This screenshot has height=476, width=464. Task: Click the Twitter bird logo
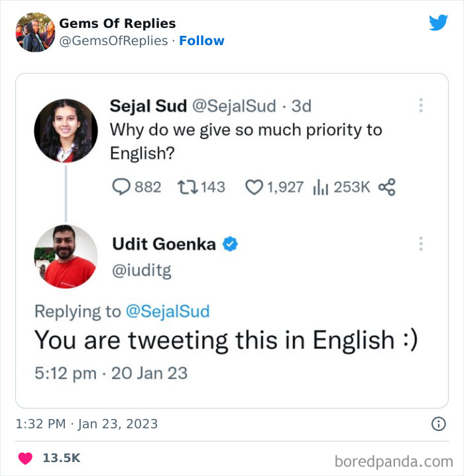pyautogui.click(x=438, y=23)
